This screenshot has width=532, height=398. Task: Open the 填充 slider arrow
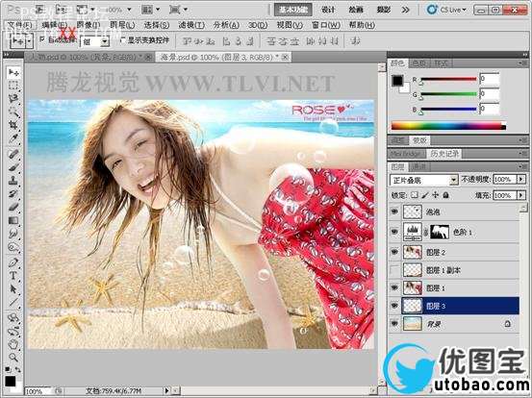coord(521,195)
